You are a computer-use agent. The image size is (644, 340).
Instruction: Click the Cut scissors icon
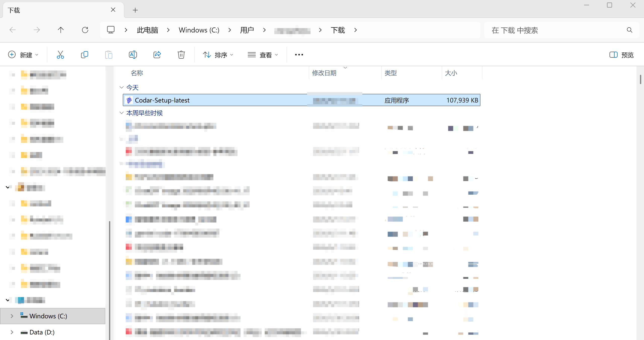[x=60, y=55]
